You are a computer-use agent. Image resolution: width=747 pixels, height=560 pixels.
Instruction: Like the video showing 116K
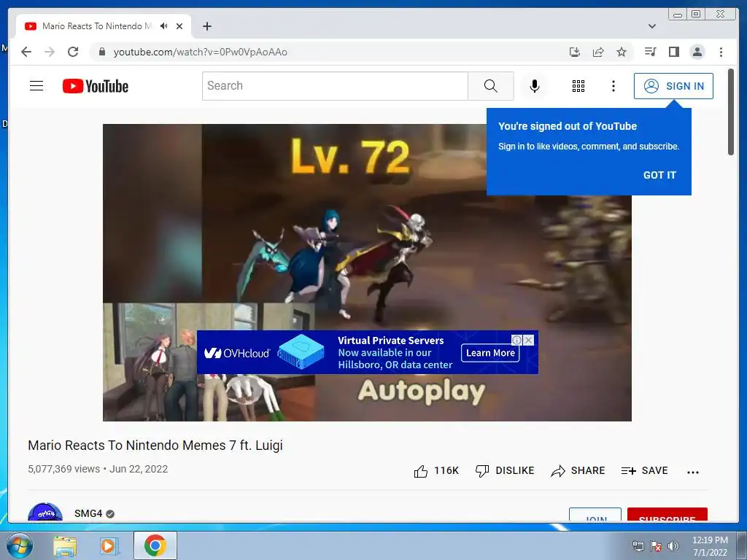[436, 471]
